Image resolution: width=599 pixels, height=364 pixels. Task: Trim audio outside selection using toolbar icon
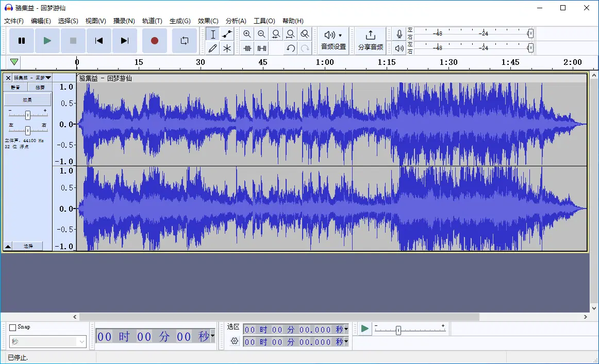point(247,48)
